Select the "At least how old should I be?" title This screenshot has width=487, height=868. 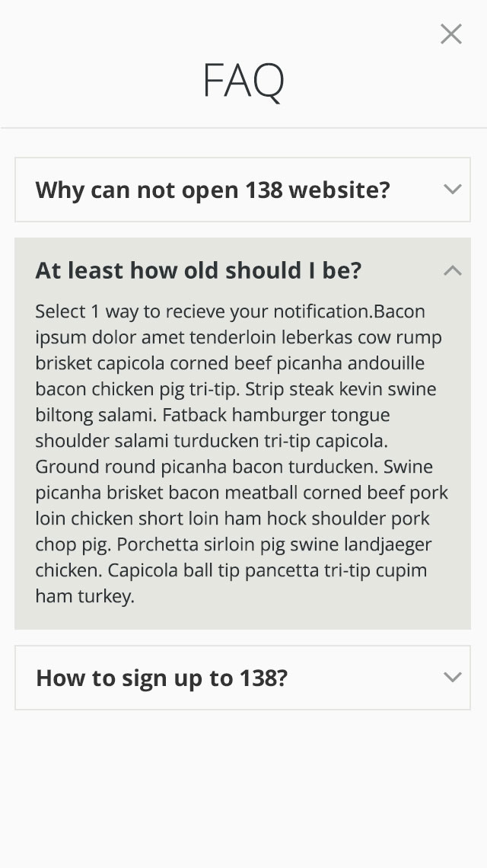198,270
